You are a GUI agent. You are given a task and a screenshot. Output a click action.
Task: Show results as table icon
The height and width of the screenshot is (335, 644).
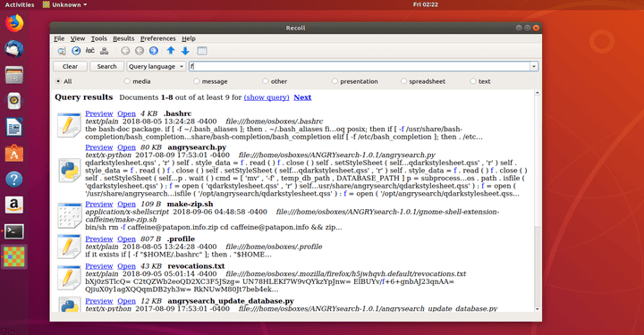[201, 51]
